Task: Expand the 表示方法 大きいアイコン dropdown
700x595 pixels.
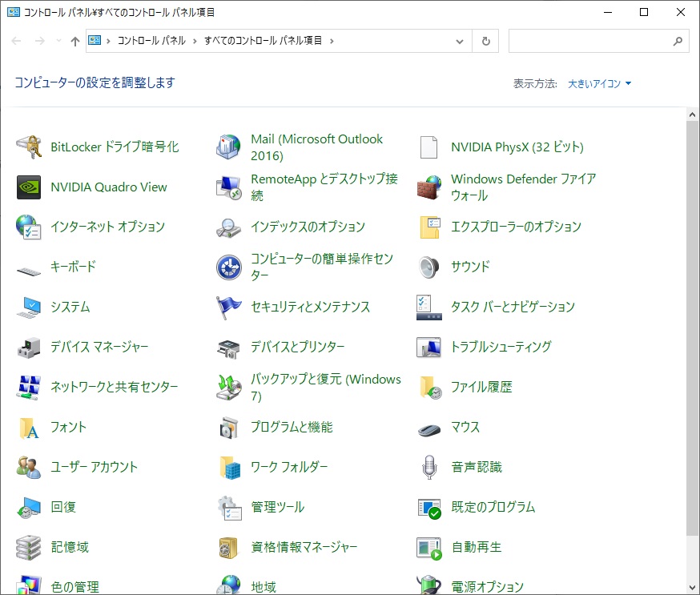Action: pyautogui.click(x=600, y=84)
